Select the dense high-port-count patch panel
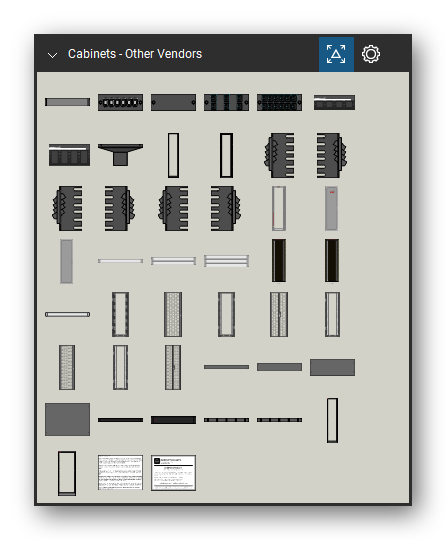The height and width of the screenshot is (540, 446). [279, 102]
